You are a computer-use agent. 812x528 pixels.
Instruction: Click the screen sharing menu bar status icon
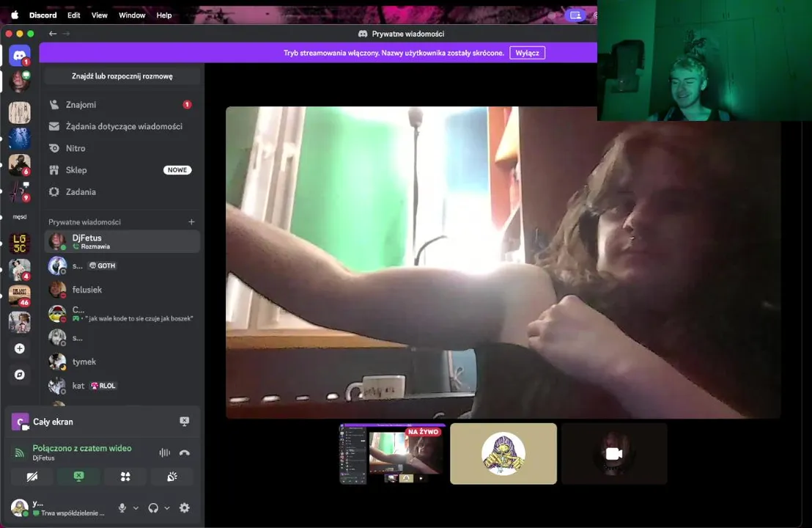[575, 15]
